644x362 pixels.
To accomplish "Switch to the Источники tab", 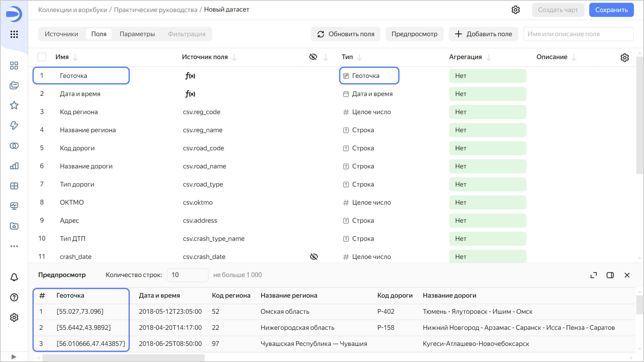I will (x=61, y=34).
